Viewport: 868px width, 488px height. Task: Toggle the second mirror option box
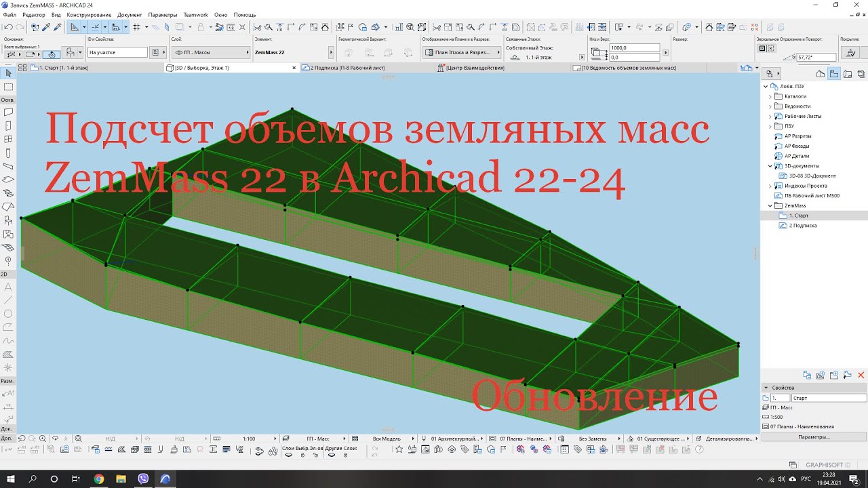click(x=771, y=49)
